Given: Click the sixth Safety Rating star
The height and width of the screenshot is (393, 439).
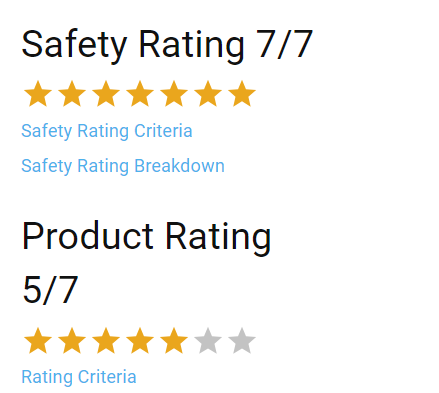Looking at the screenshot, I should 208,94.
